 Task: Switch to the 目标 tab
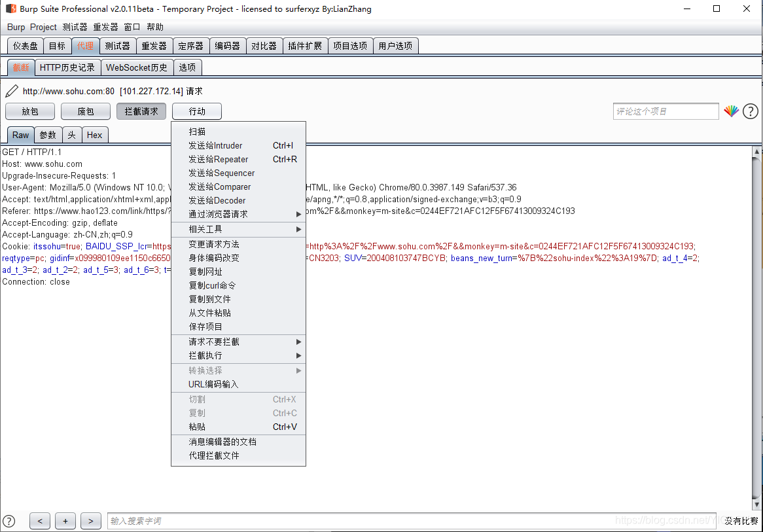point(57,46)
